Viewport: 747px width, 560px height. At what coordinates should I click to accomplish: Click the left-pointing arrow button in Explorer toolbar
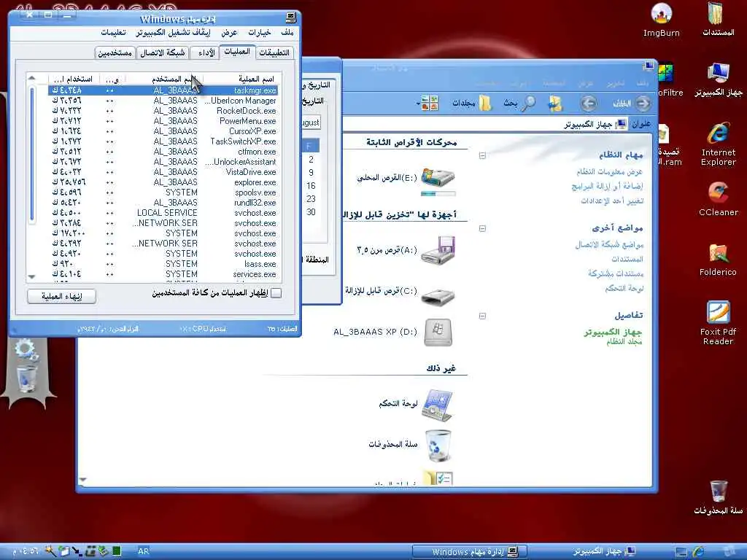[x=589, y=103]
